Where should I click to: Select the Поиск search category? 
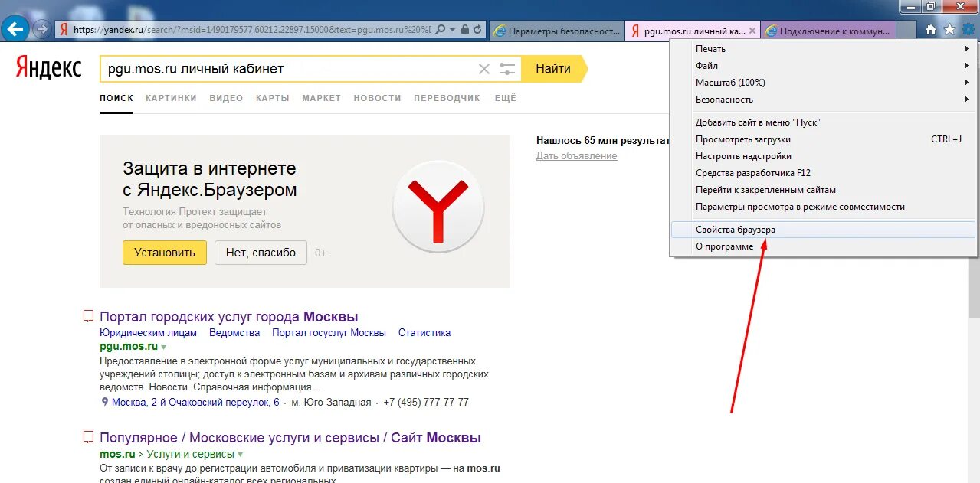point(116,98)
